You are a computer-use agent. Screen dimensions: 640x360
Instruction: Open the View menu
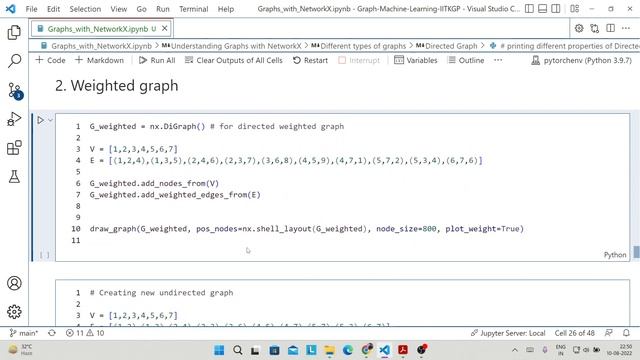(x=119, y=9)
